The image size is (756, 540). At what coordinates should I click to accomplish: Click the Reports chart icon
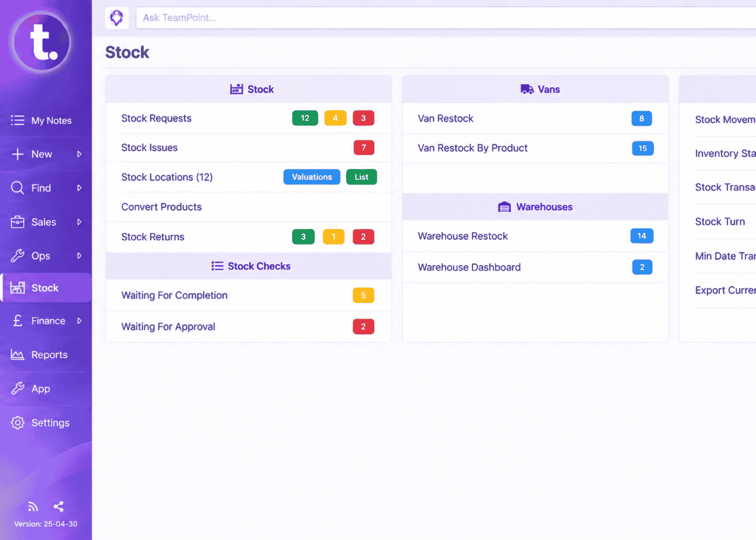[x=17, y=355]
